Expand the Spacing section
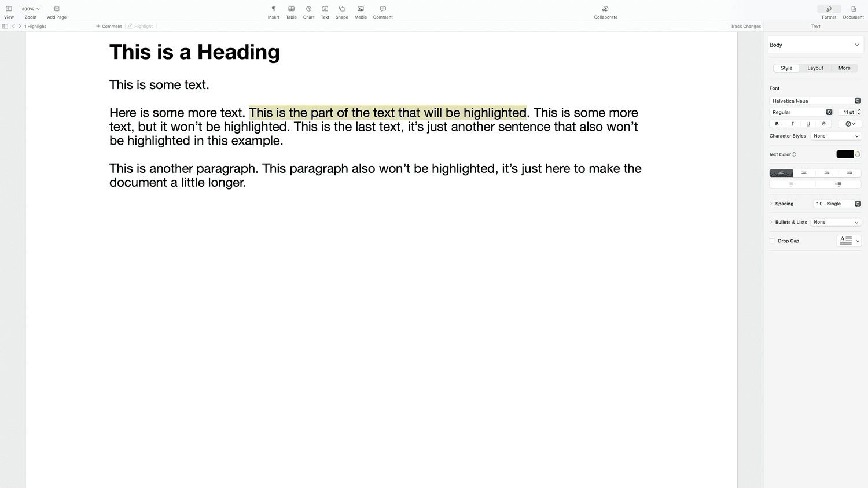The width and height of the screenshot is (868, 488). point(771,204)
